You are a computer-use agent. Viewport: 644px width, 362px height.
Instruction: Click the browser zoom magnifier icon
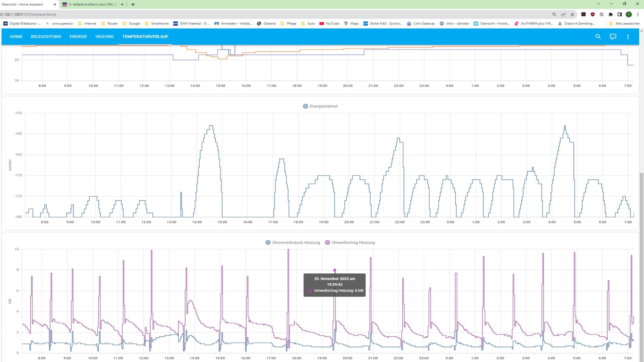pos(554,14)
